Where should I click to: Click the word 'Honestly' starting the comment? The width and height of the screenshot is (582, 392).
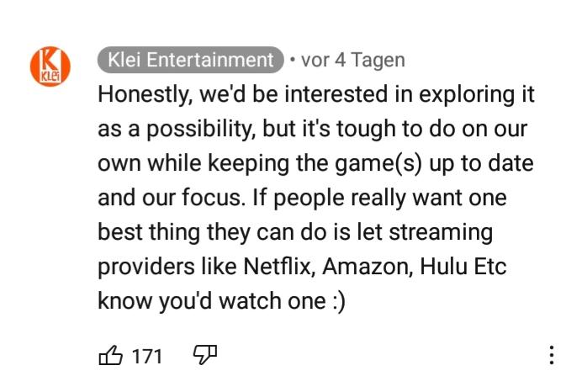[144, 94]
